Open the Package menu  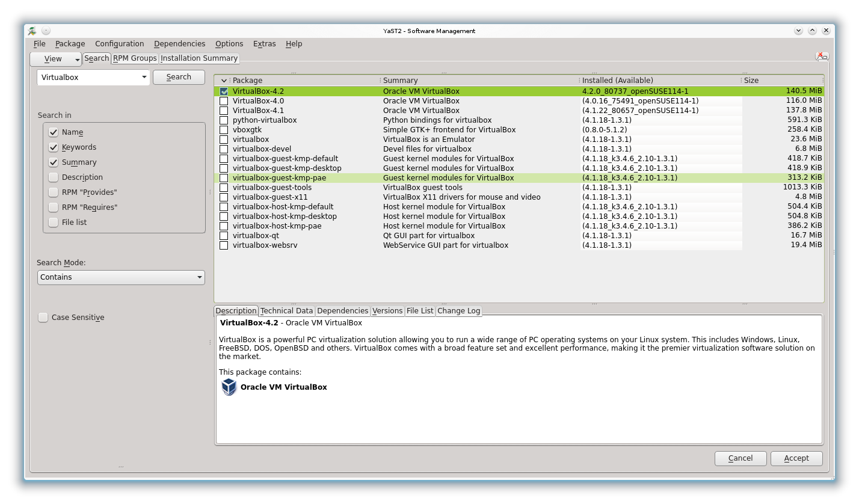70,44
